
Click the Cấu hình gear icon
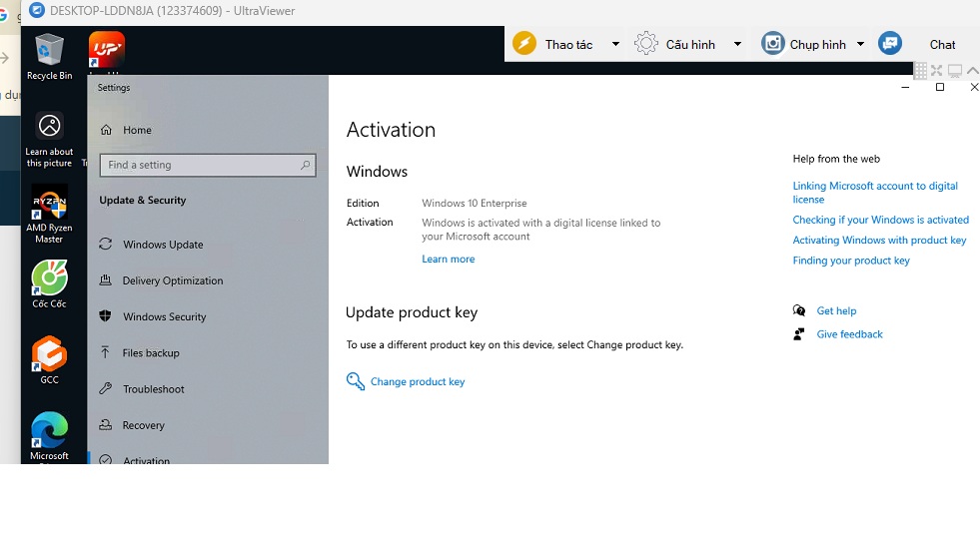click(x=646, y=44)
